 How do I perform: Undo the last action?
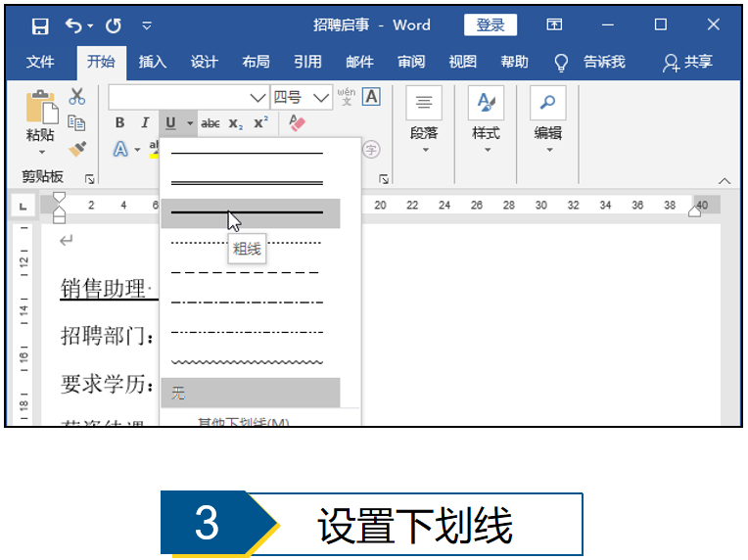coord(73,25)
